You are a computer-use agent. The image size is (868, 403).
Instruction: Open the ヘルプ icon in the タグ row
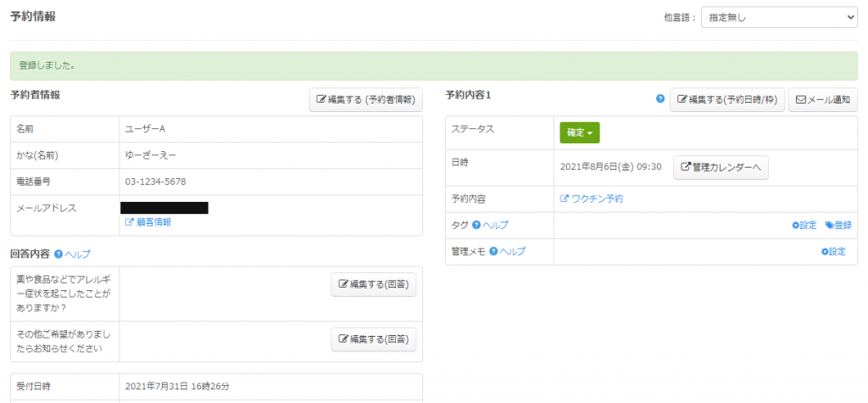[x=476, y=225]
